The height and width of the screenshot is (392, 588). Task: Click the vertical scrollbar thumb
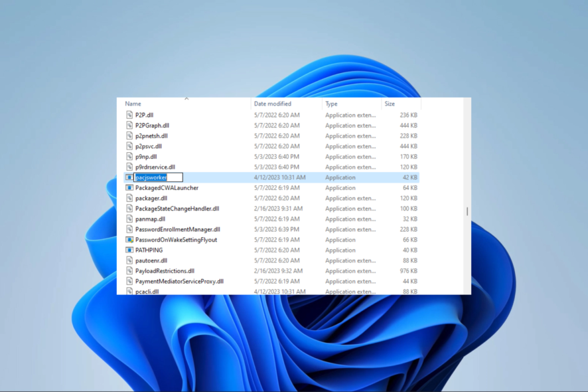point(467,211)
